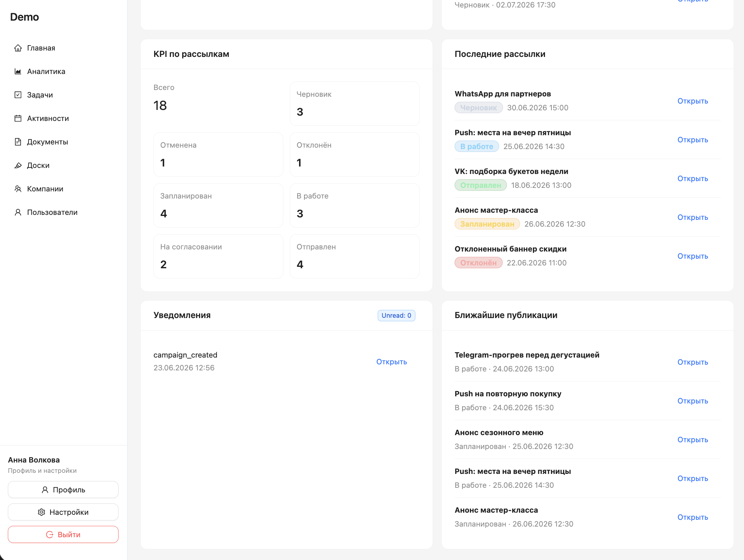Open the campaign_created notification
744x560 pixels.
click(392, 362)
